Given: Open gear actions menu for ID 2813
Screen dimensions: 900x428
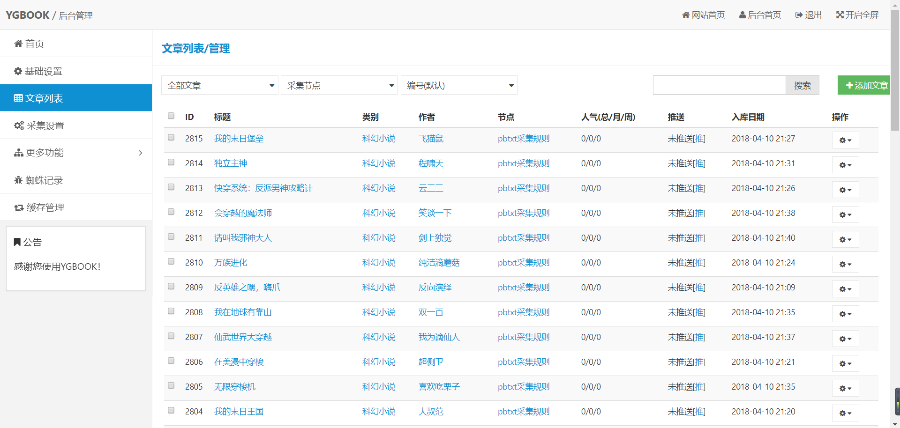Looking at the screenshot, I should click(x=845, y=189).
